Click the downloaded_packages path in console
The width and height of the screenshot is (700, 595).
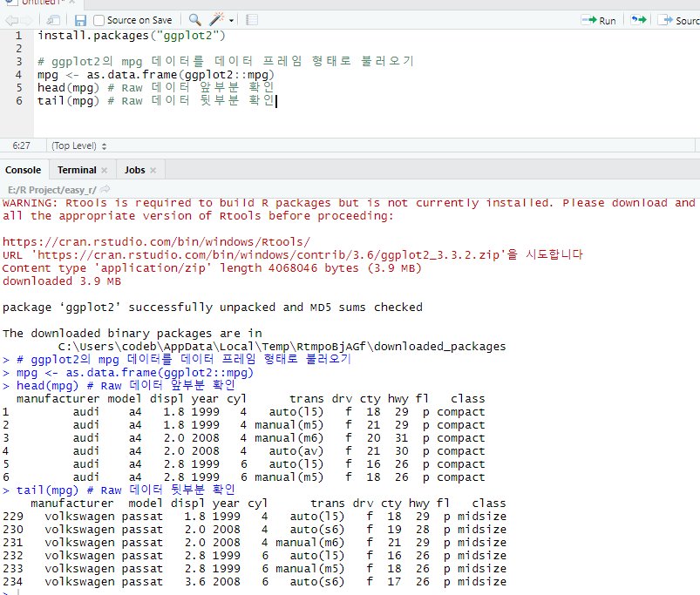pyautogui.click(x=282, y=347)
